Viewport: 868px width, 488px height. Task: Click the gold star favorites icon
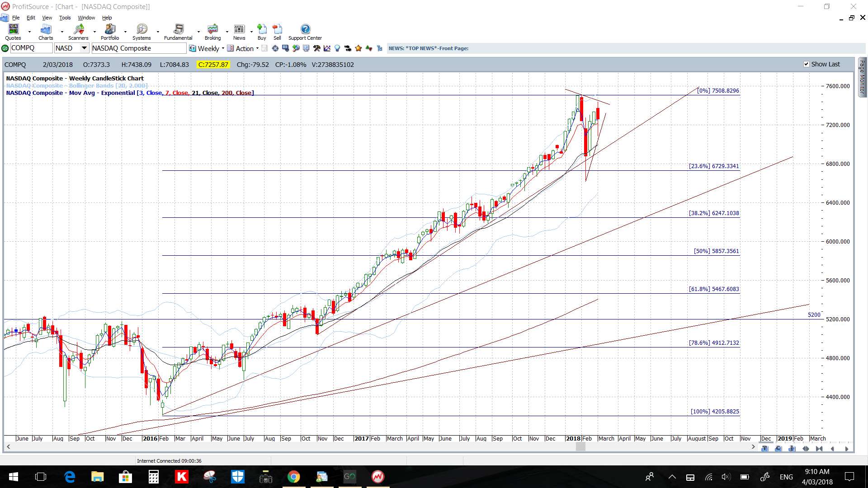click(359, 48)
